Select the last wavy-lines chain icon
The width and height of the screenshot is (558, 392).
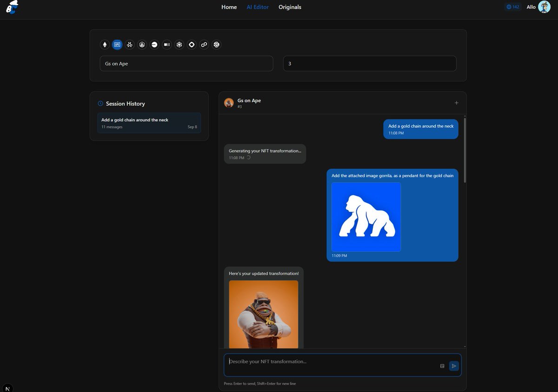(217, 45)
